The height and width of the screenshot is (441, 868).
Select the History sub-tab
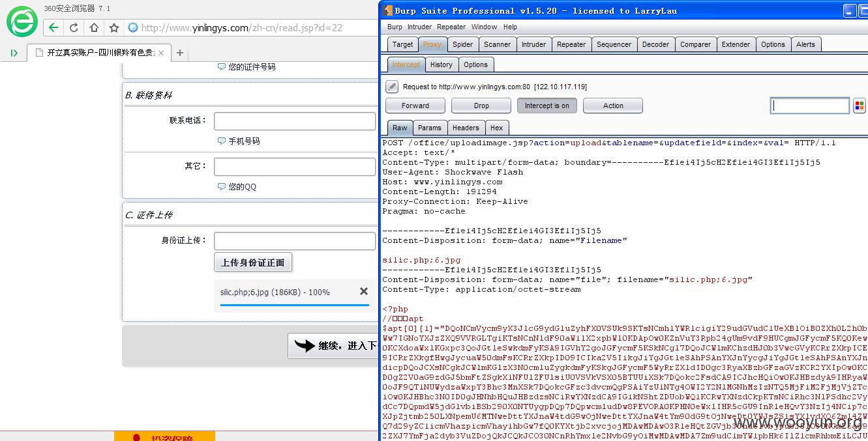point(441,64)
